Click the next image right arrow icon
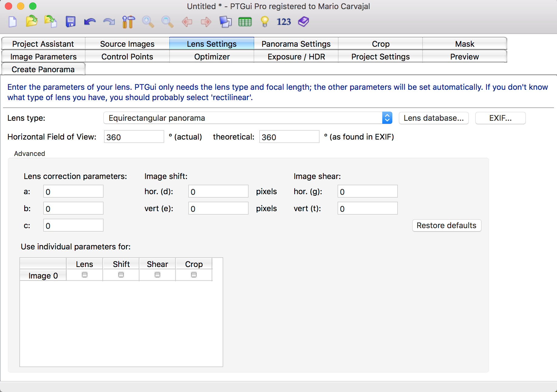The height and width of the screenshot is (392, 557). (x=206, y=22)
